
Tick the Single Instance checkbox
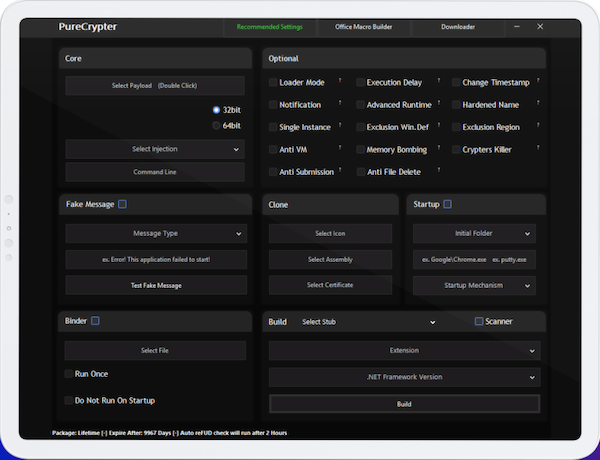tap(273, 127)
